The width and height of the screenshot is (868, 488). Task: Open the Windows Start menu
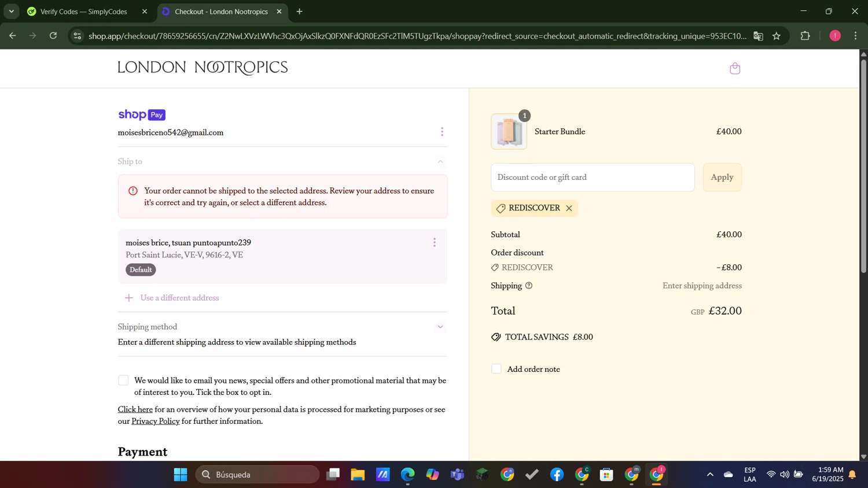pos(181,475)
